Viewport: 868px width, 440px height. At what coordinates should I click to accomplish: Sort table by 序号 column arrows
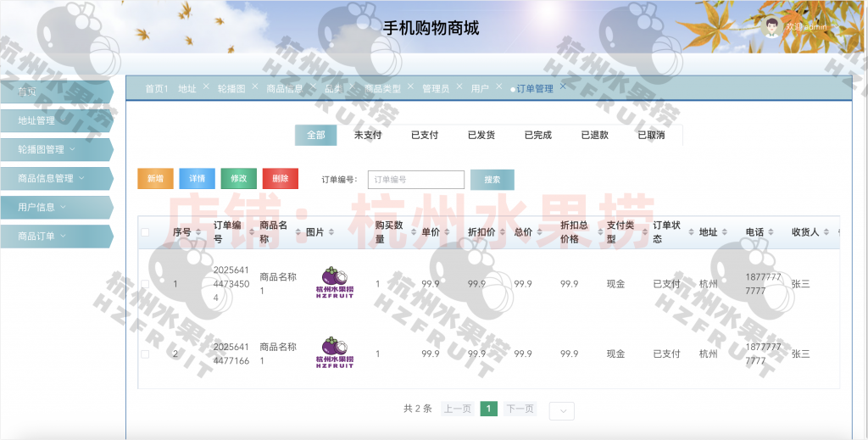pos(198,232)
